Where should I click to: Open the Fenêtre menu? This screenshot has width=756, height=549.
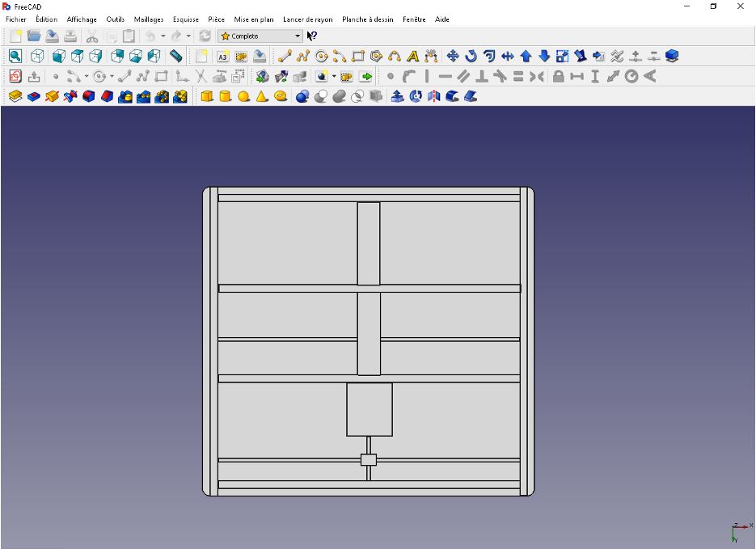pyautogui.click(x=414, y=19)
